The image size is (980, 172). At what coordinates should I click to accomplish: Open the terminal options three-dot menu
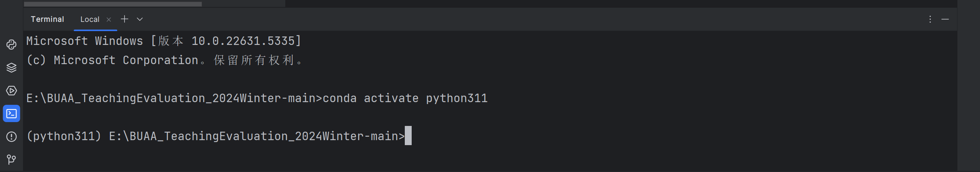coord(930,19)
